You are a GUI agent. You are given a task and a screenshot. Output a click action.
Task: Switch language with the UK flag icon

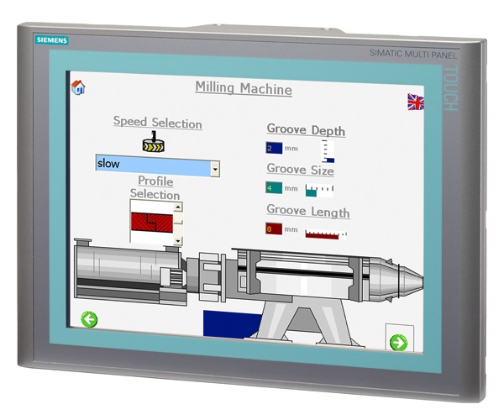pyautogui.click(x=416, y=102)
